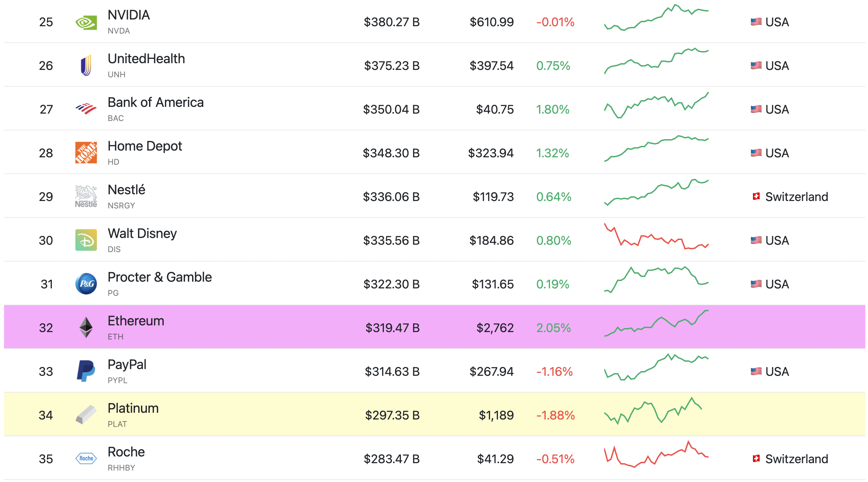This screenshot has width=868, height=482.
Task: Select Procter & Gamble price $131.65
Action: click(x=493, y=284)
